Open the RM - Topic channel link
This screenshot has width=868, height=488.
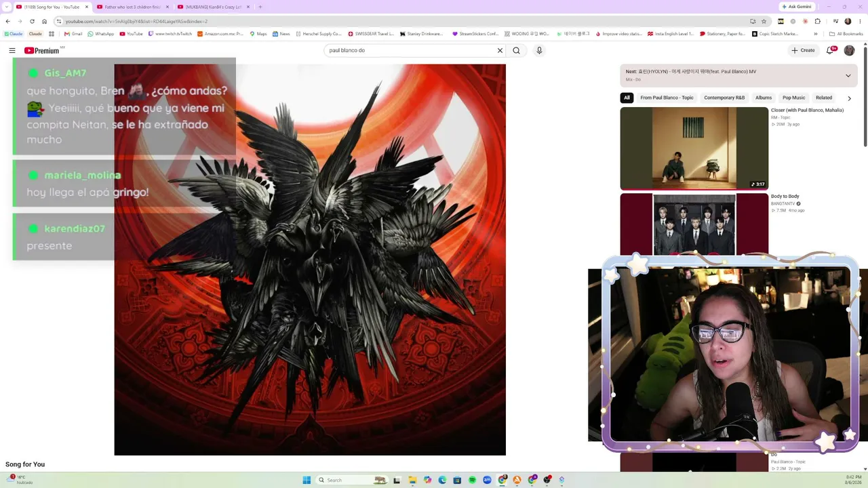point(781,117)
